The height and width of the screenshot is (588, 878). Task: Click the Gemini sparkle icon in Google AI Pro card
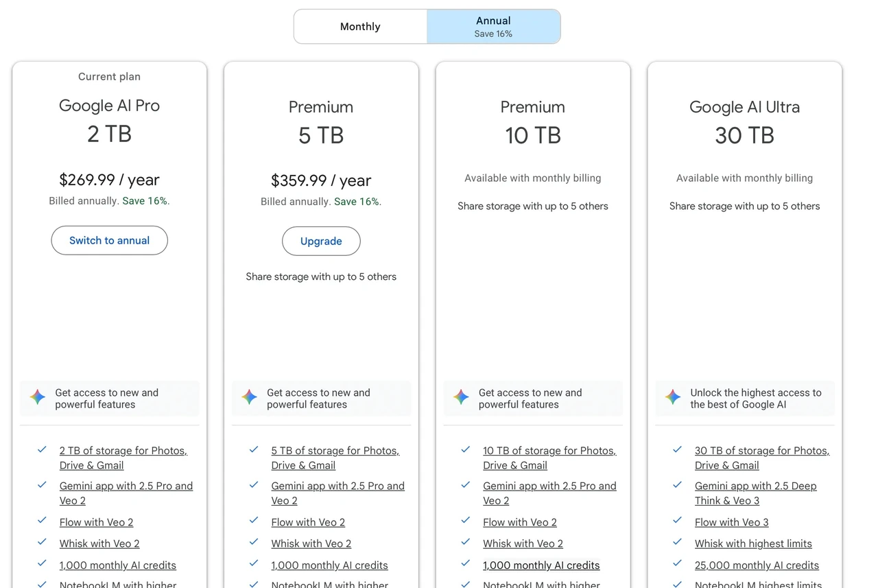[38, 397]
